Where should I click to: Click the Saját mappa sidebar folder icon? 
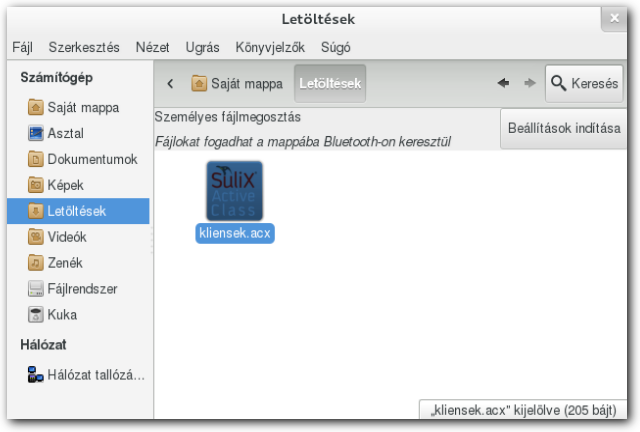coord(36,108)
